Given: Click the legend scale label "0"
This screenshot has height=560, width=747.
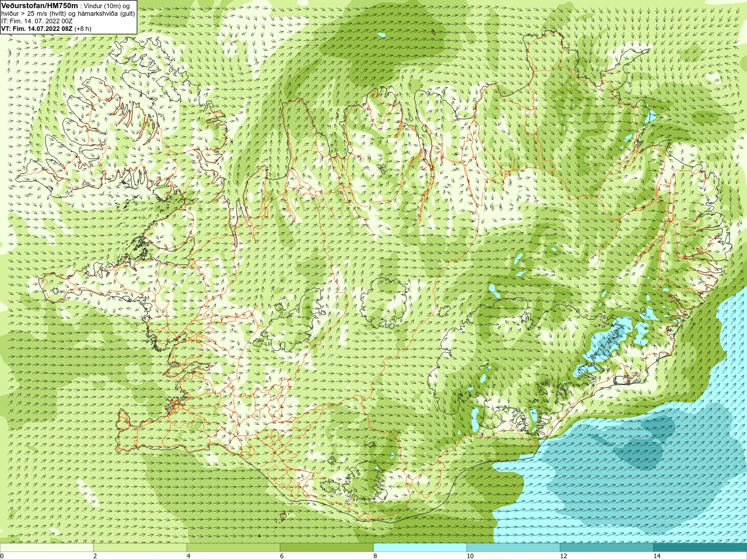Looking at the screenshot, I should click(2, 556).
